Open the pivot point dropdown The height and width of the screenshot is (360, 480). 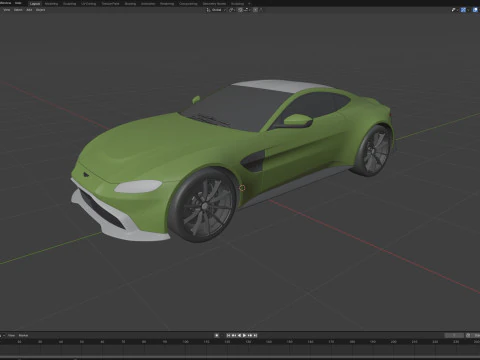pyautogui.click(x=232, y=10)
